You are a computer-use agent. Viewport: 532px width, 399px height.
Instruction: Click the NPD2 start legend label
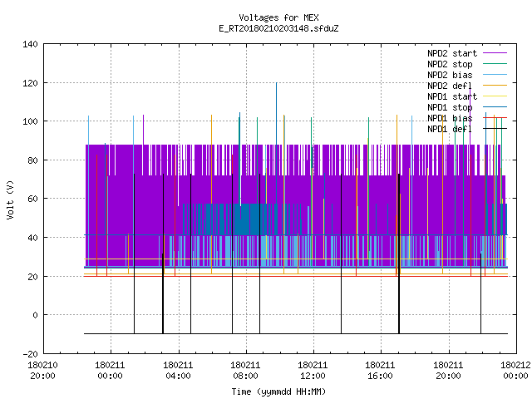point(452,53)
